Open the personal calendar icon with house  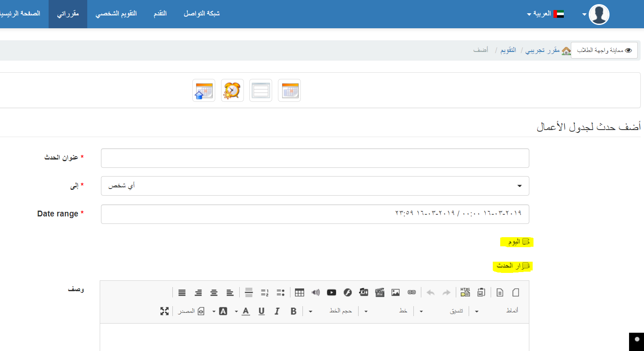[204, 90]
